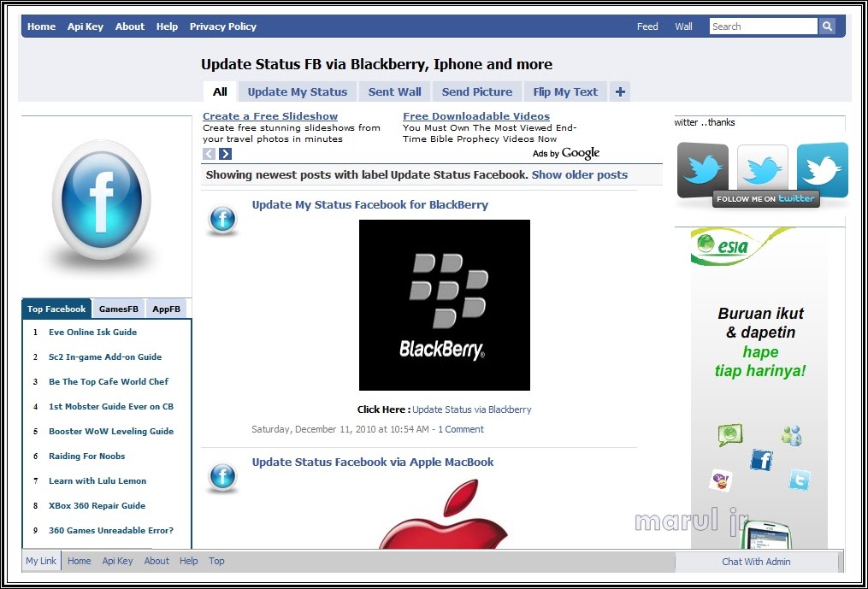Open About in the top navigation
The image size is (868, 589).
coord(129,26)
